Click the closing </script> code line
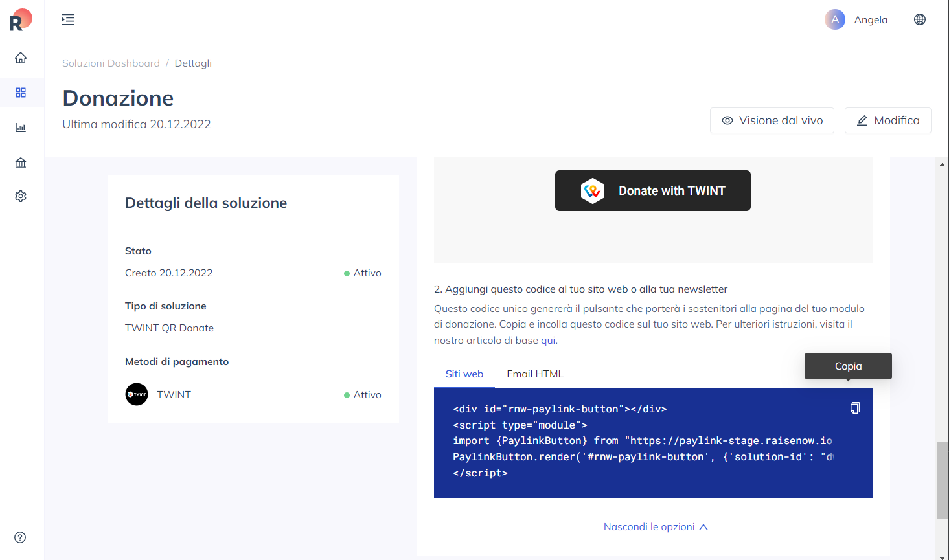This screenshot has width=949, height=560. point(480,473)
